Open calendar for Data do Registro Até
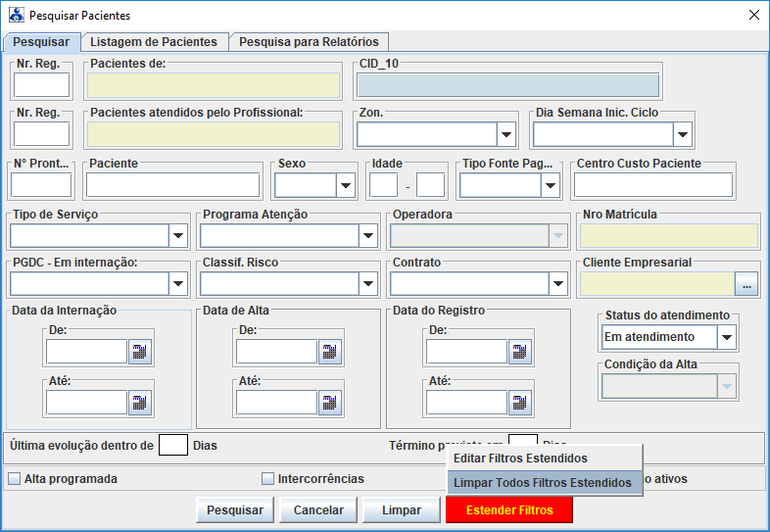 [520, 403]
